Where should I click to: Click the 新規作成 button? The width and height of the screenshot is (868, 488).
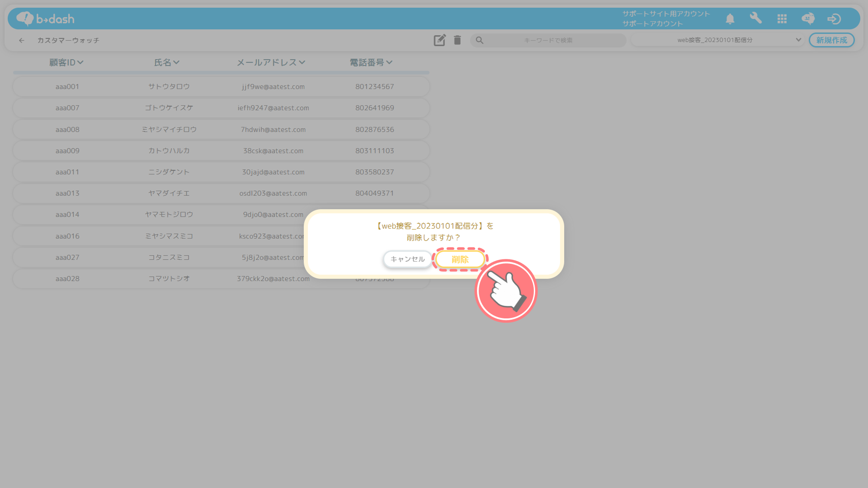coord(832,40)
